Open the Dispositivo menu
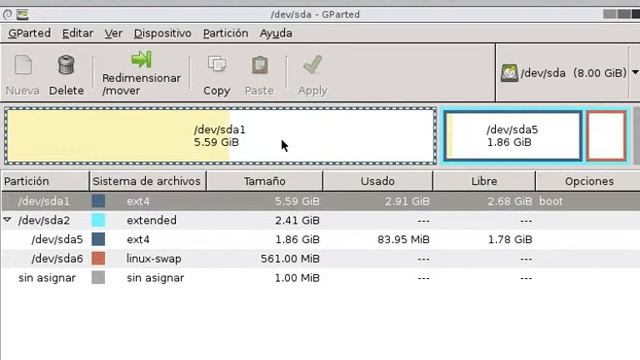The height and width of the screenshot is (360, 640). point(162,33)
